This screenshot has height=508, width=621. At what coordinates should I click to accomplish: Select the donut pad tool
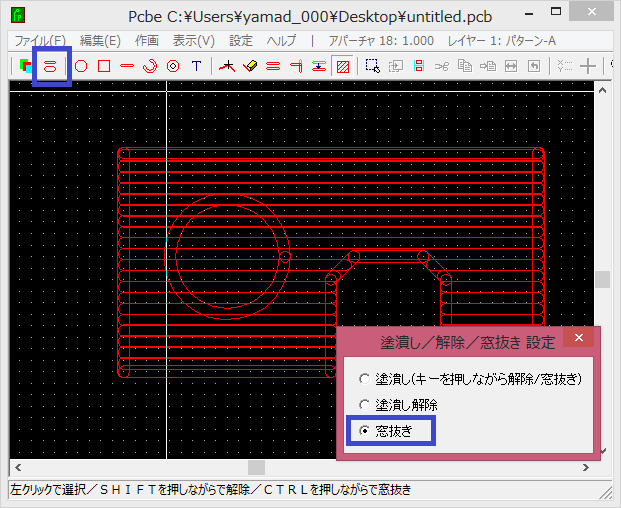click(x=173, y=66)
